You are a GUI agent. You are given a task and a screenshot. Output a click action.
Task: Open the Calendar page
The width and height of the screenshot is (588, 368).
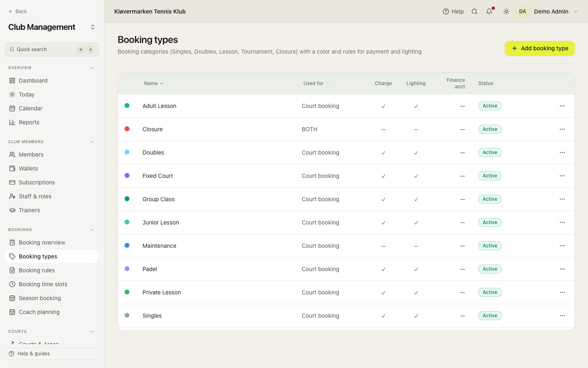click(51, 108)
